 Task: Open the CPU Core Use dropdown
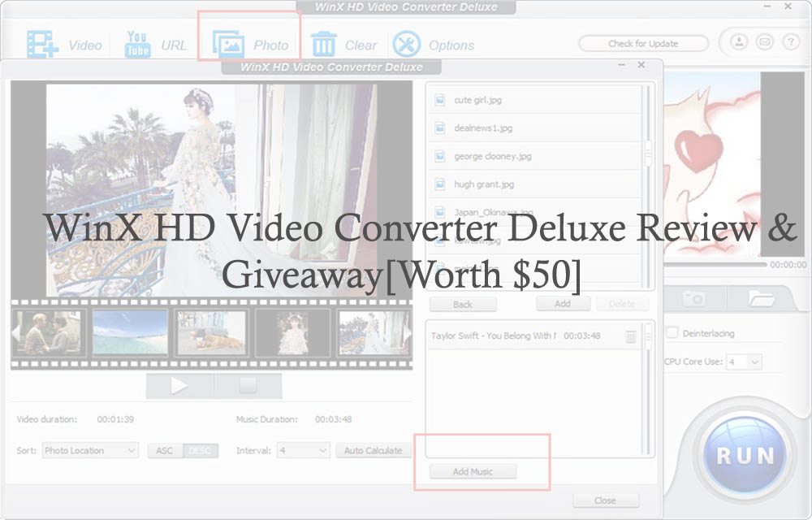(x=744, y=362)
